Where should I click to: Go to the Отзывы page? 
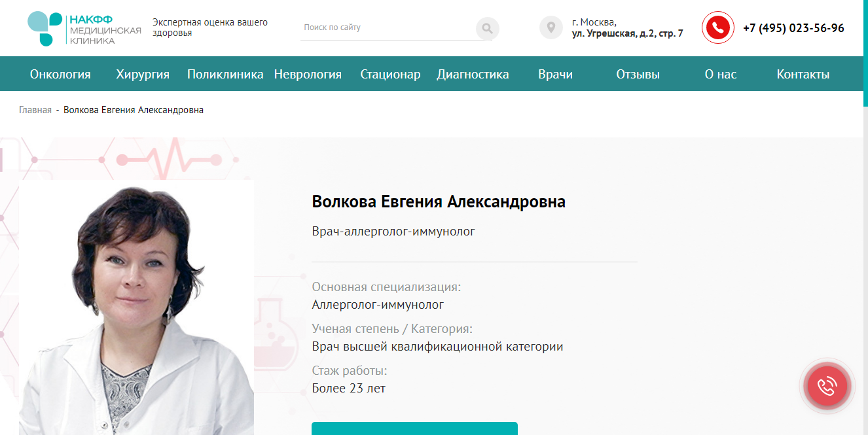[638, 74]
